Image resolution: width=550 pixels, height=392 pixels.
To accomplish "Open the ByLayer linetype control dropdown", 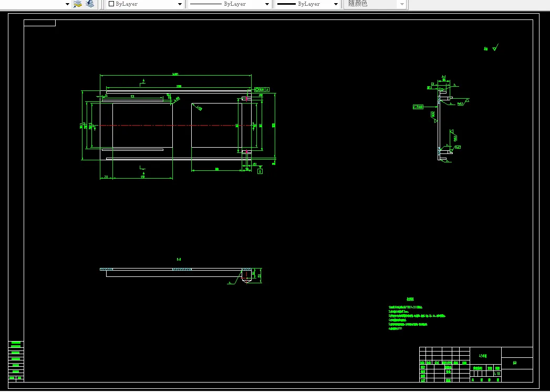I will tap(230, 4).
